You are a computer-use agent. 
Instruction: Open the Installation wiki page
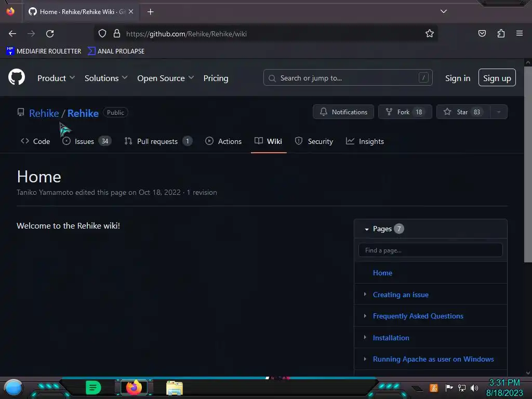point(391,338)
